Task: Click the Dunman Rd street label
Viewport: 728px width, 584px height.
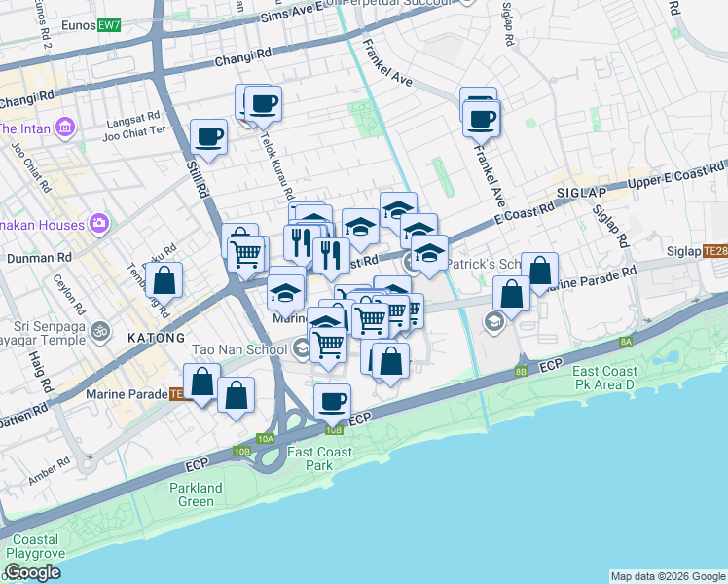Action: coord(39,258)
